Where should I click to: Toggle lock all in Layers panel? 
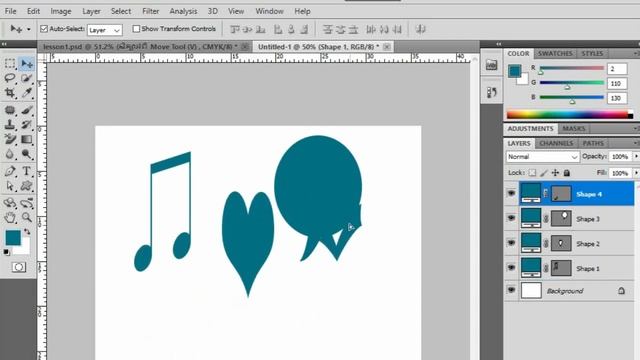point(567,173)
